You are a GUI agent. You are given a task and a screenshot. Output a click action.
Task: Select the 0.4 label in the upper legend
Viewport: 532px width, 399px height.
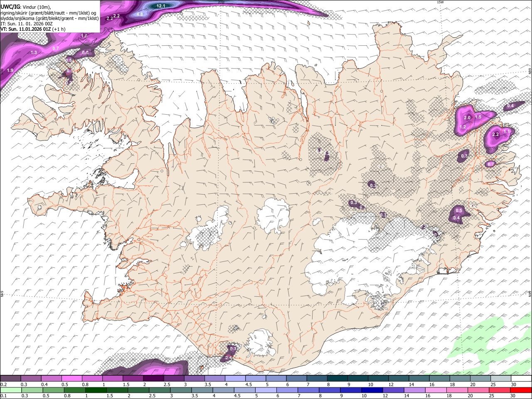[x=44, y=384]
